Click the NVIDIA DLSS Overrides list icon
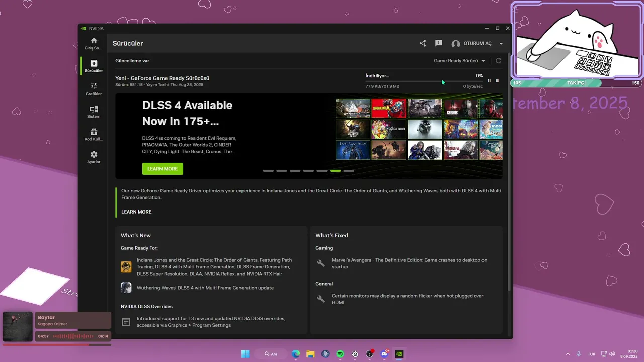Image resolution: width=644 pixels, height=362 pixels. (x=126, y=322)
